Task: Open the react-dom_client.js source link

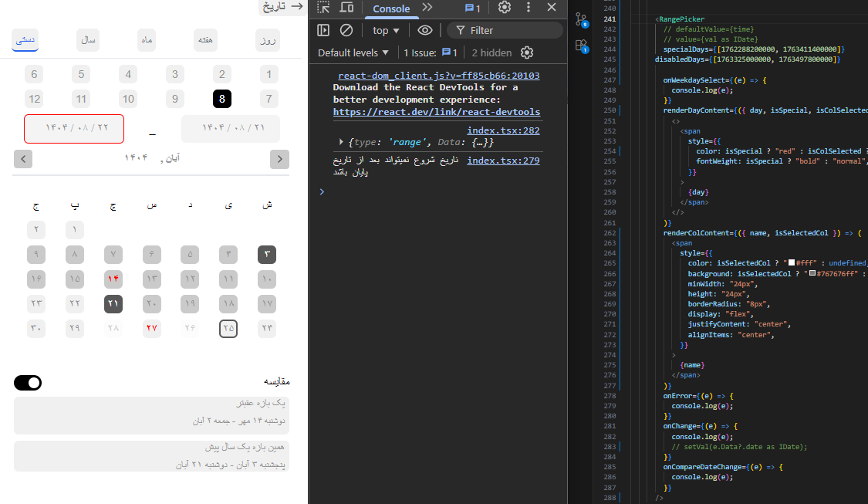Action: (x=438, y=76)
